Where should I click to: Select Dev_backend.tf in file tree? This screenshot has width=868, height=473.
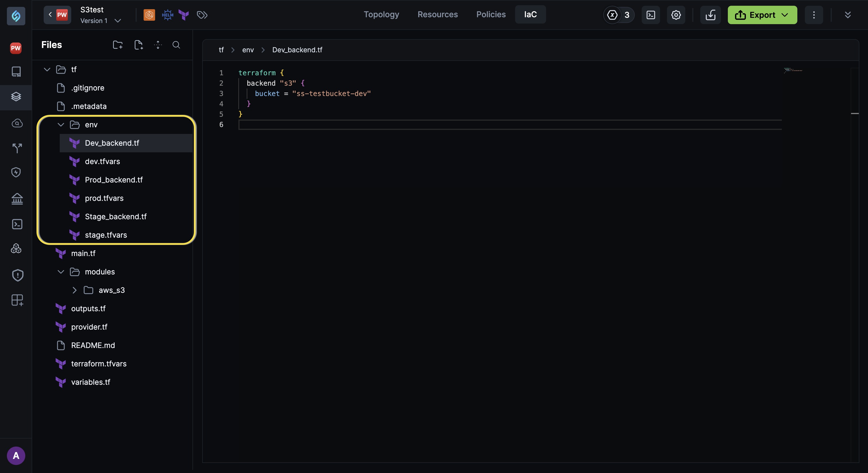pyautogui.click(x=126, y=143)
